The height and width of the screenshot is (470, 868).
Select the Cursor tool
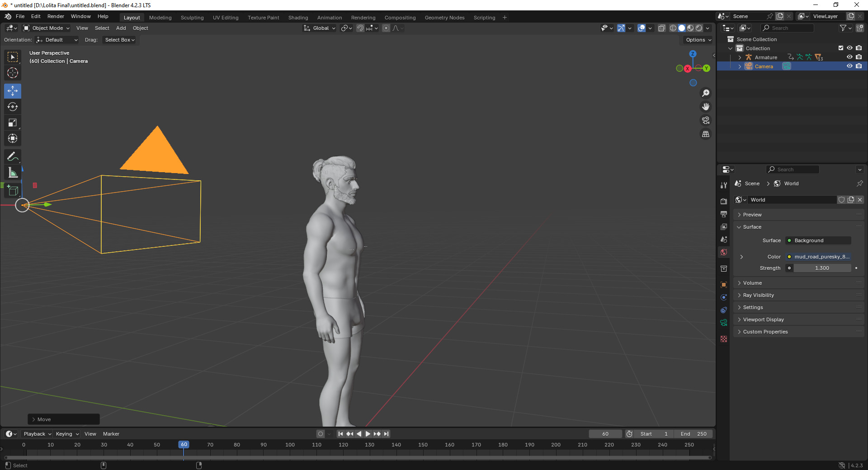coord(13,73)
